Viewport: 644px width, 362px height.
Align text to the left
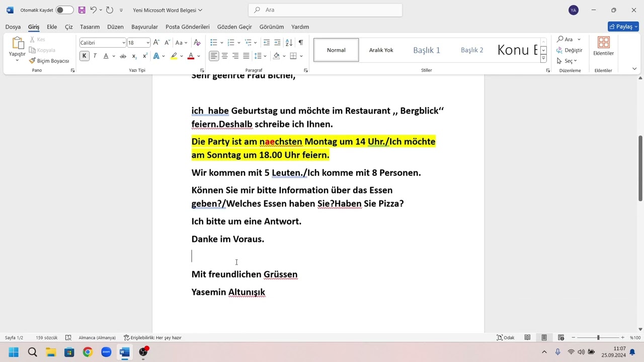pos(214,56)
